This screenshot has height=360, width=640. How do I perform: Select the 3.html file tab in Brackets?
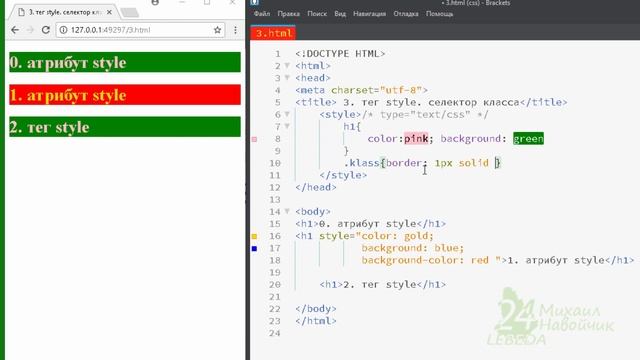click(273, 33)
